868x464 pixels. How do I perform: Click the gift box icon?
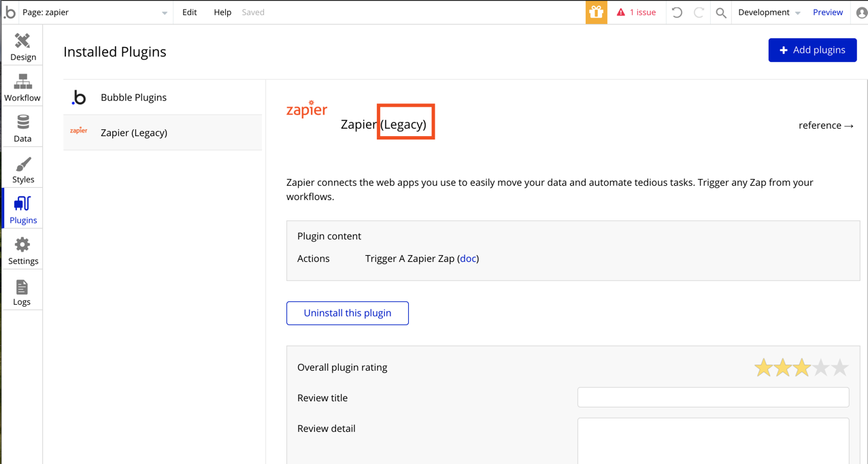597,12
